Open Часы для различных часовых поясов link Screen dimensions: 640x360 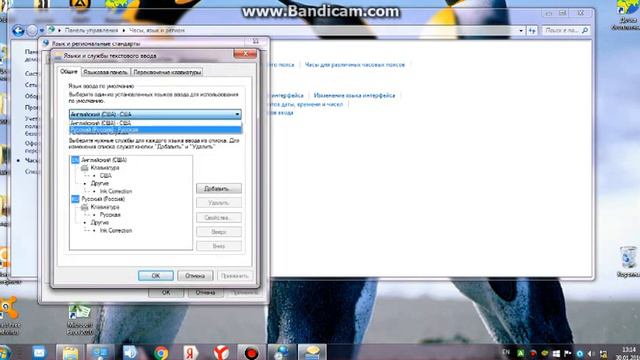click(x=355, y=65)
